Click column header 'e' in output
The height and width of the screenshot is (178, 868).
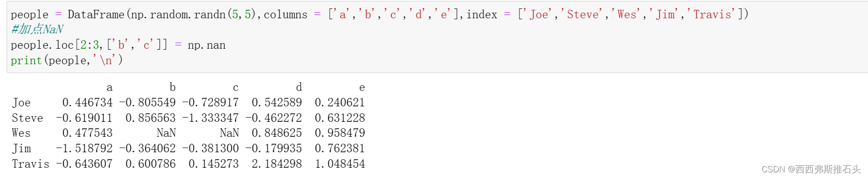tap(362, 88)
